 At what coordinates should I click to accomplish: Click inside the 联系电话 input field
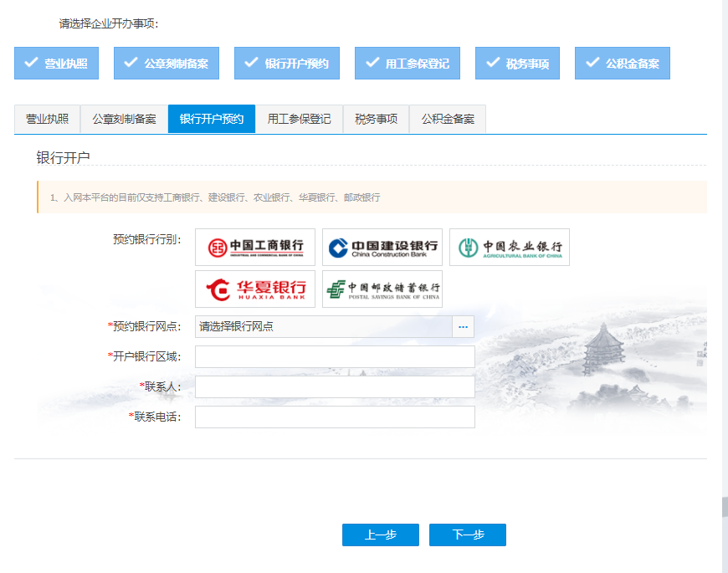335,417
